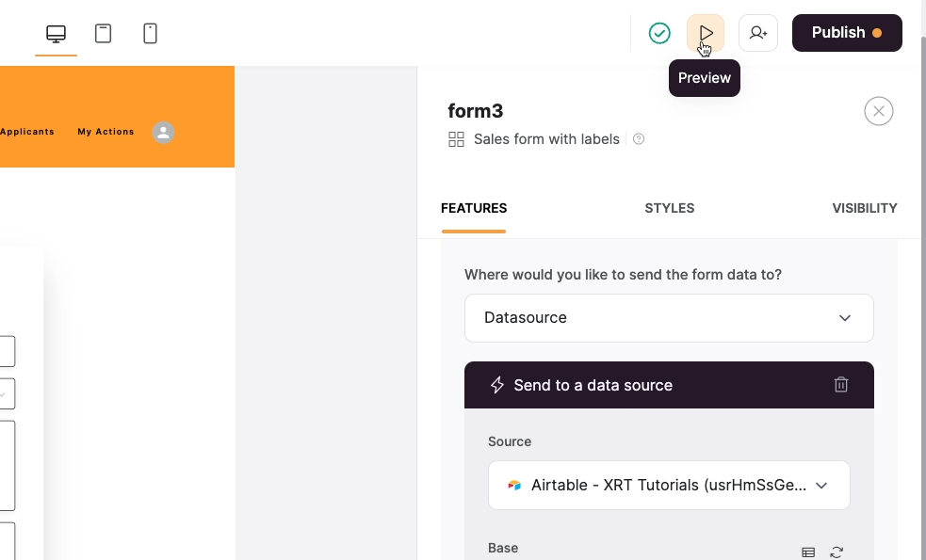
Task: Click the user avatar in orange header
Action: [164, 132]
